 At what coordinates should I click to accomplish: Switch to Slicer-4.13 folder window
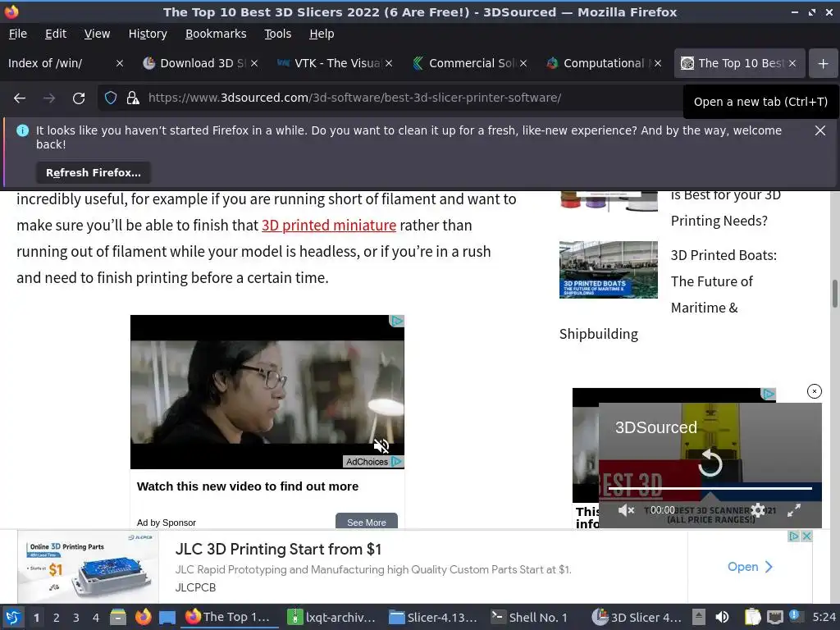click(433, 617)
